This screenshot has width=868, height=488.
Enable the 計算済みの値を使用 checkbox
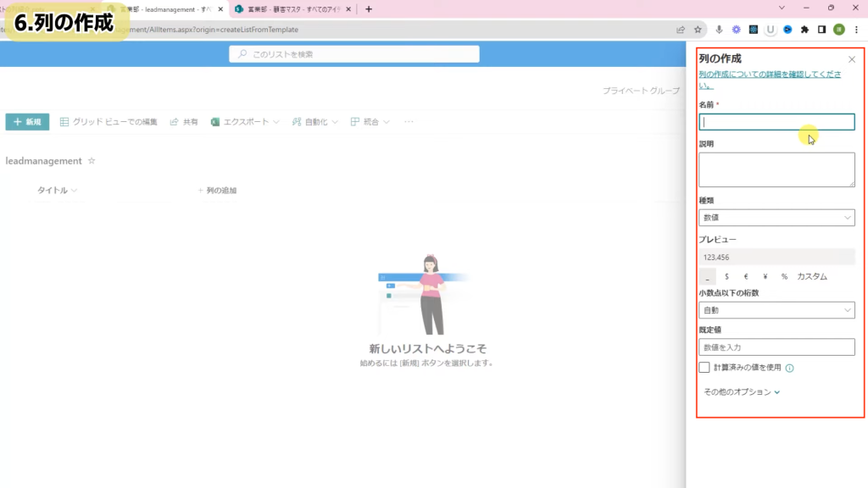coord(704,368)
